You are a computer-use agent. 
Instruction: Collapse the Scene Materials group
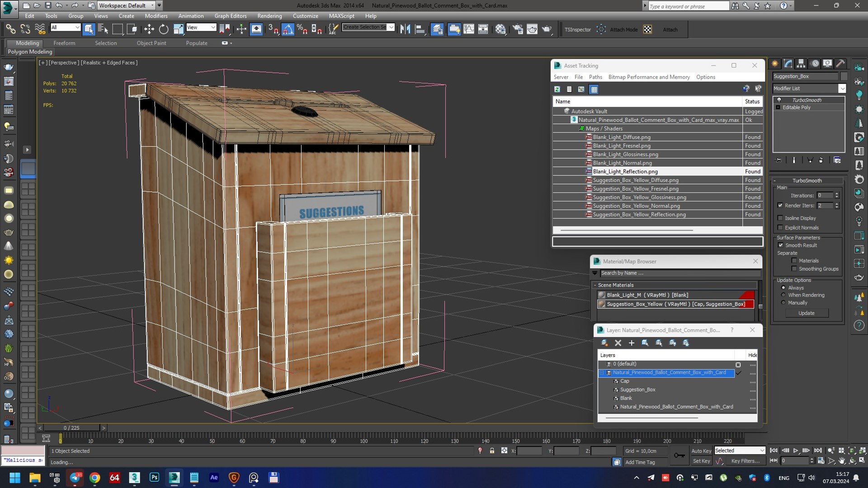595,285
